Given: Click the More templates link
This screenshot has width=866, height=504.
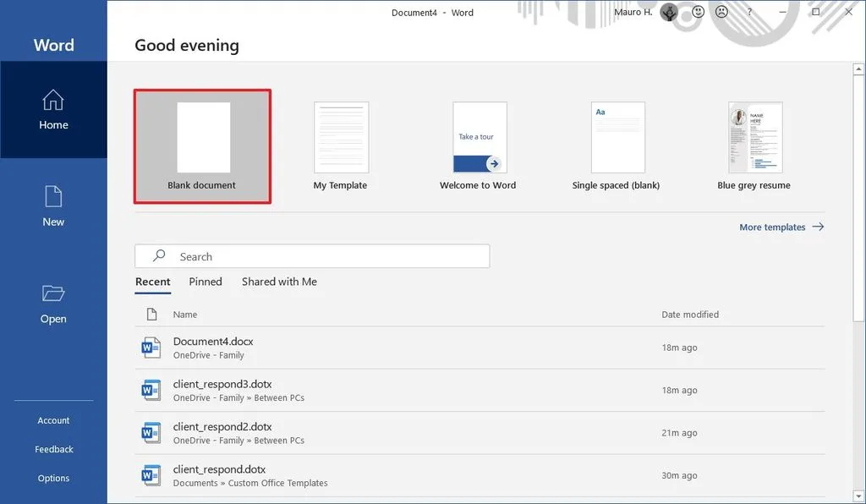Looking at the screenshot, I should [x=772, y=227].
